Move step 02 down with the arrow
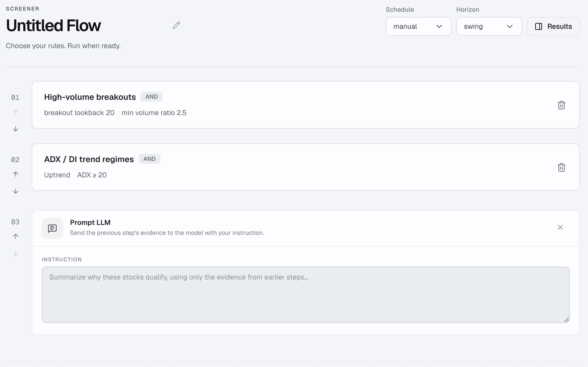The image size is (588, 367). 15,191
